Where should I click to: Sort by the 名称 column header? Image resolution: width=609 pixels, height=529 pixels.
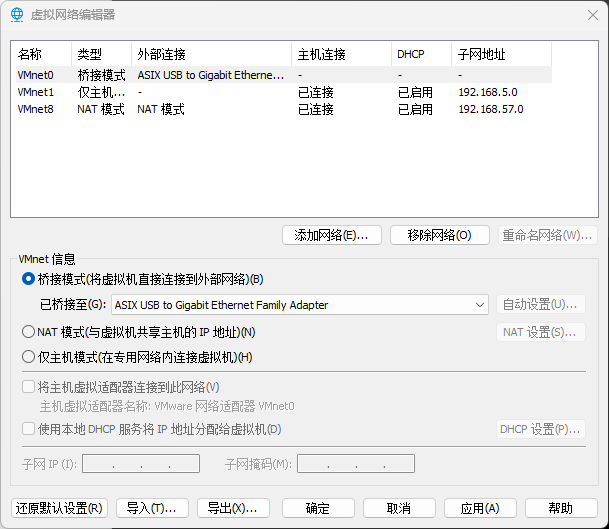pyautogui.click(x=40, y=54)
